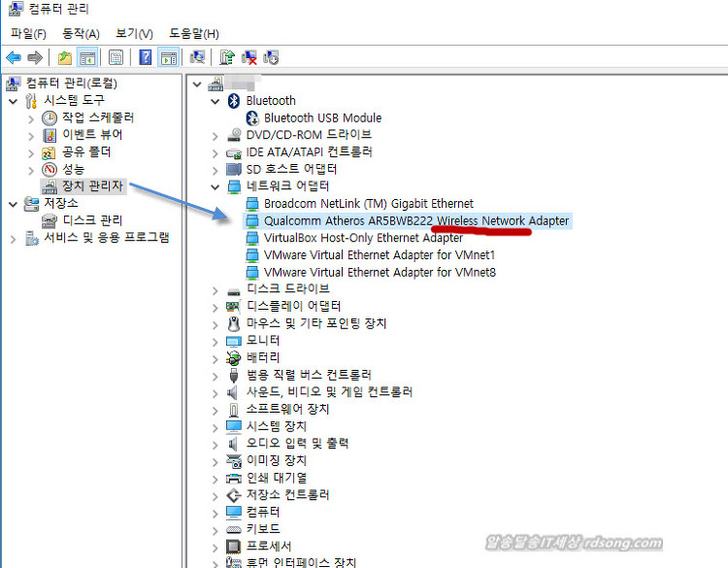This screenshot has height=568, width=728.
Task: Open the 파일(F) menu
Action: click(28, 34)
